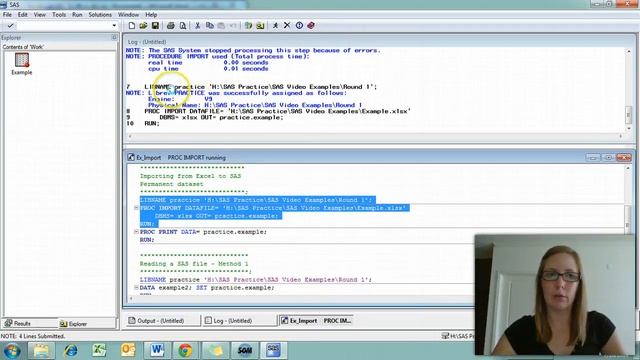
Task: Click scroll up arrow in Log window
Action: click(629, 51)
